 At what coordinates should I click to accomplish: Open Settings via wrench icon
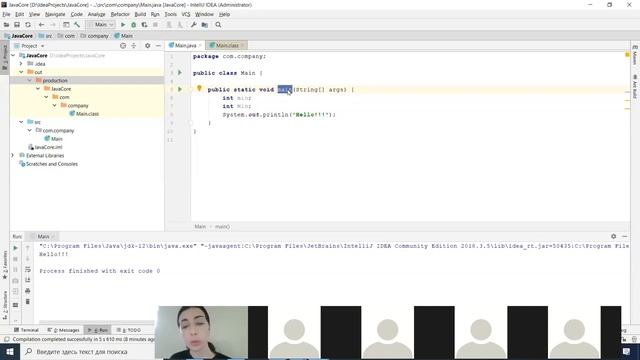pos(193,25)
